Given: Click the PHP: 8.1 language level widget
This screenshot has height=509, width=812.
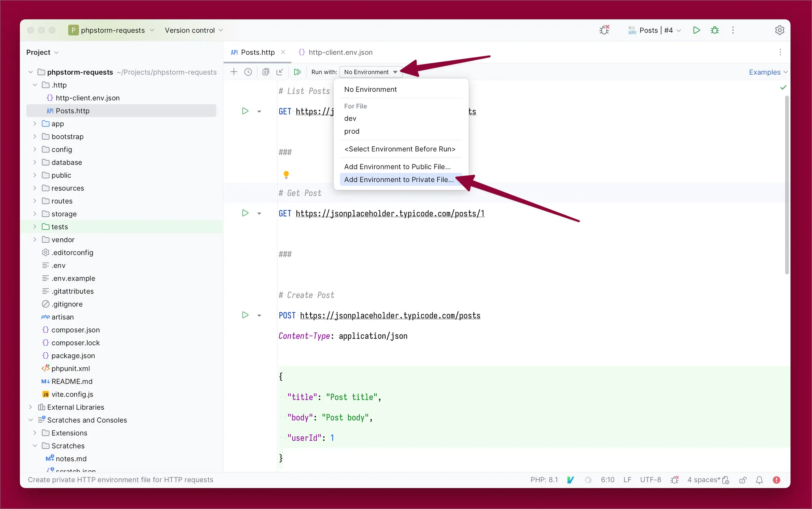Looking at the screenshot, I should 544,480.
